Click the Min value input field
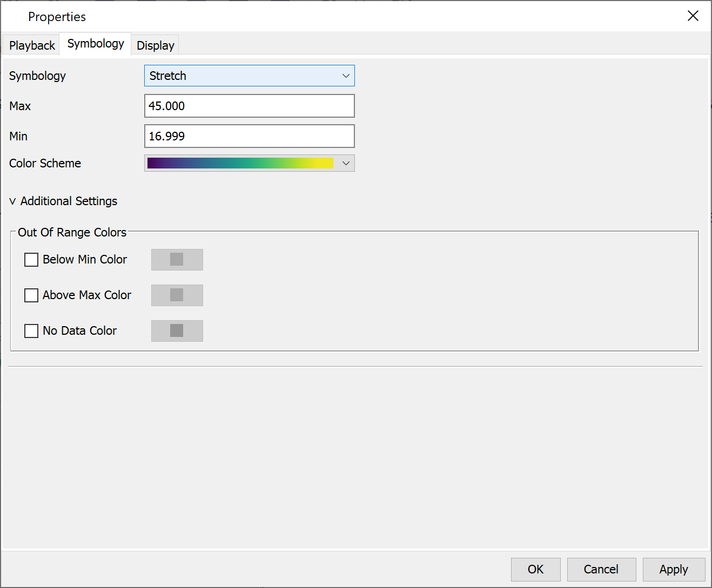Screen dimensions: 712x588 tap(249, 136)
